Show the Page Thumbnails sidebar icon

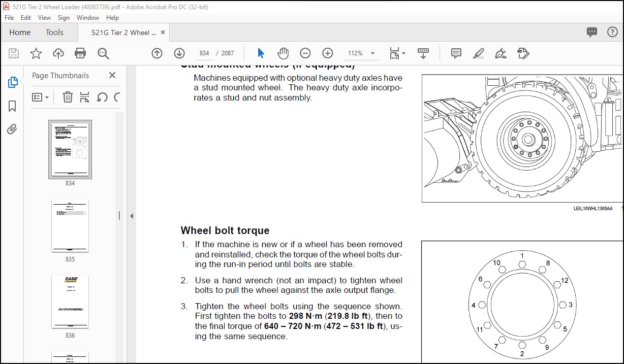[x=13, y=82]
